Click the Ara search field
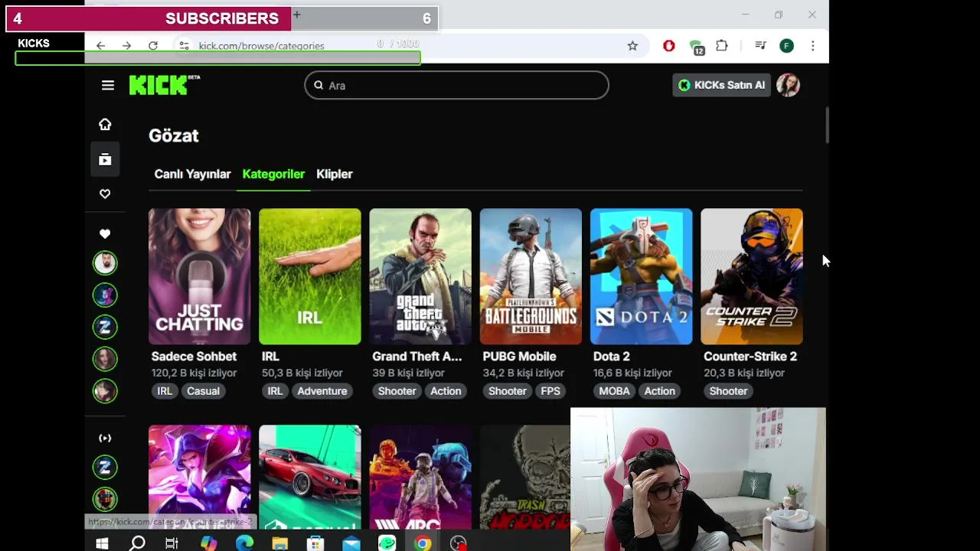Image resolution: width=980 pixels, height=551 pixels. pyautogui.click(x=456, y=85)
